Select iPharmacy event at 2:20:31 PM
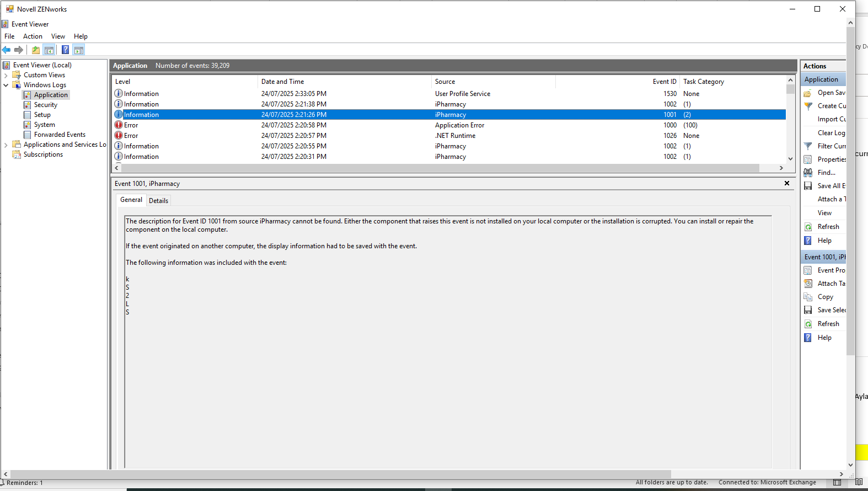 click(449, 157)
